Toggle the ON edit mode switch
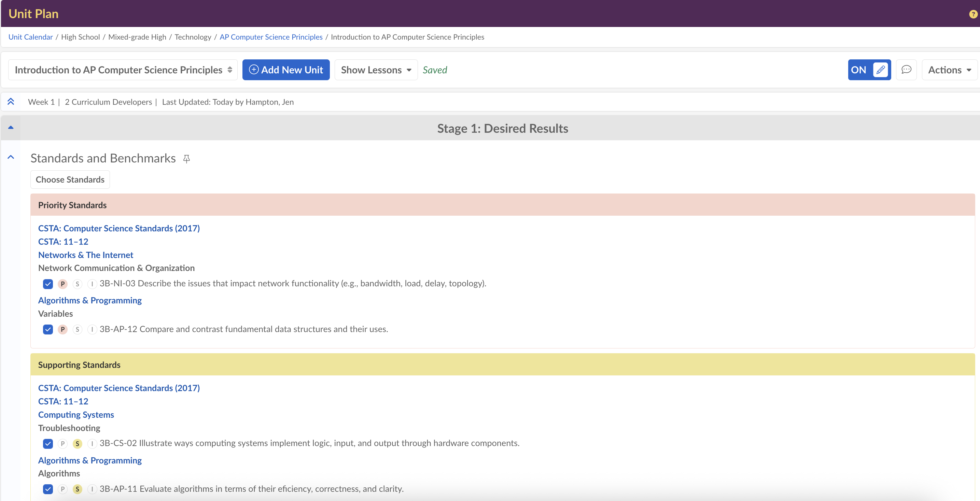Screen dimensions: 980x501 (x=869, y=70)
